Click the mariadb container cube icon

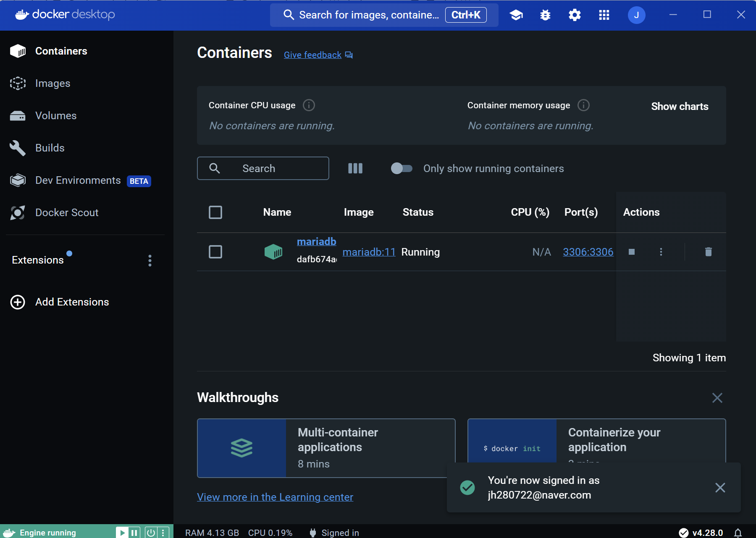coord(273,252)
